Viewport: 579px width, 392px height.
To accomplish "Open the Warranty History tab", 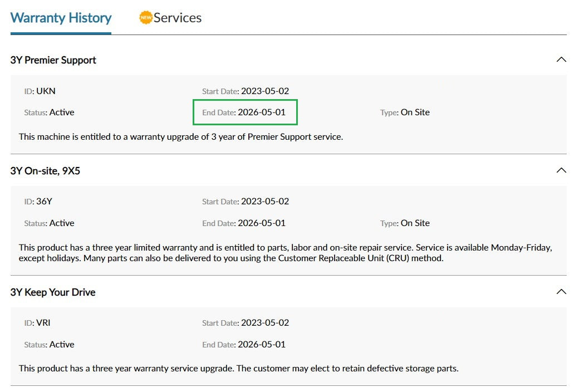I will point(61,18).
